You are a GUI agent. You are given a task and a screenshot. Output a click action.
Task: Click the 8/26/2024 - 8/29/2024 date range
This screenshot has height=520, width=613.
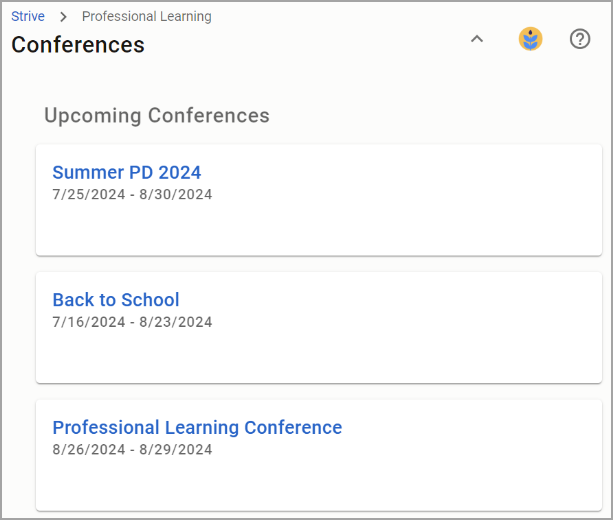(x=132, y=450)
